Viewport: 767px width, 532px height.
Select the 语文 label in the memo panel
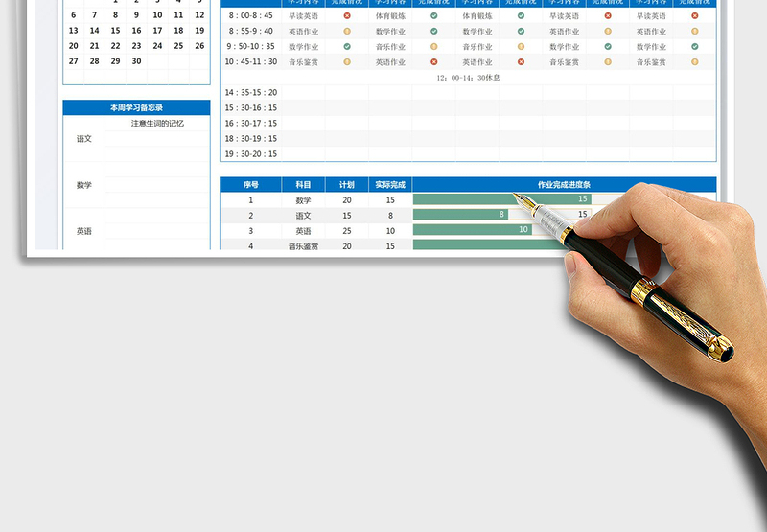pyautogui.click(x=84, y=139)
